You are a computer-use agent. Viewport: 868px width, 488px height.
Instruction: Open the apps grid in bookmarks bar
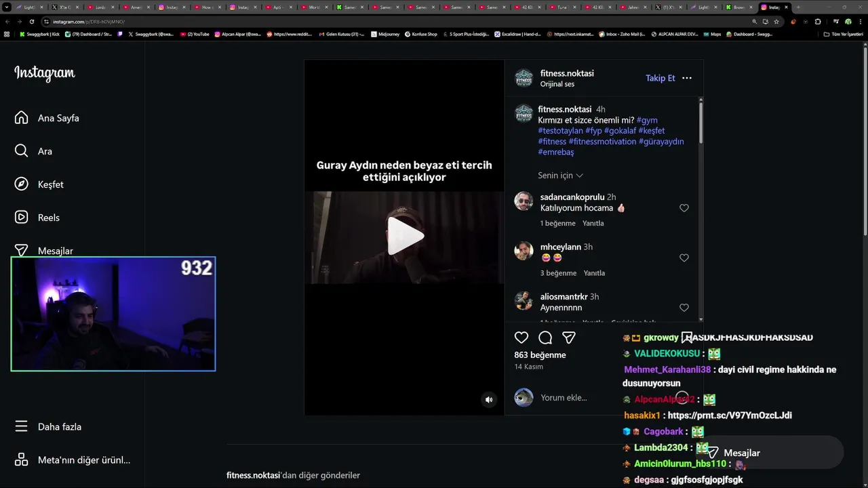(7, 34)
